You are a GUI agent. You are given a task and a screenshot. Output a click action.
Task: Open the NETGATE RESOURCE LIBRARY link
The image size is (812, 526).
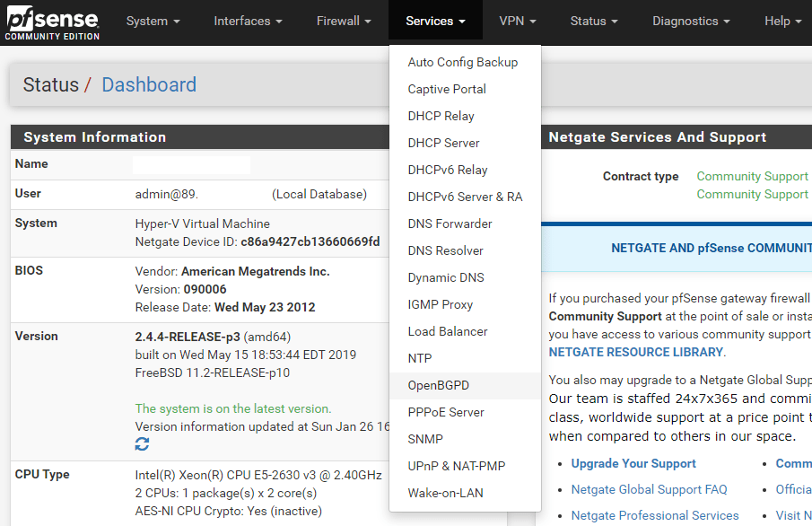pyautogui.click(x=636, y=353)
